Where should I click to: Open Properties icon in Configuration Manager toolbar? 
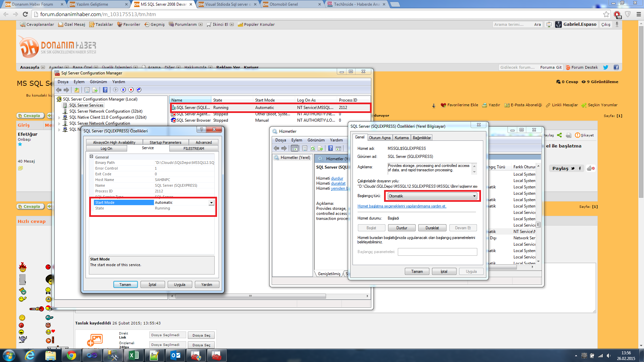click(x=87, y=90)
